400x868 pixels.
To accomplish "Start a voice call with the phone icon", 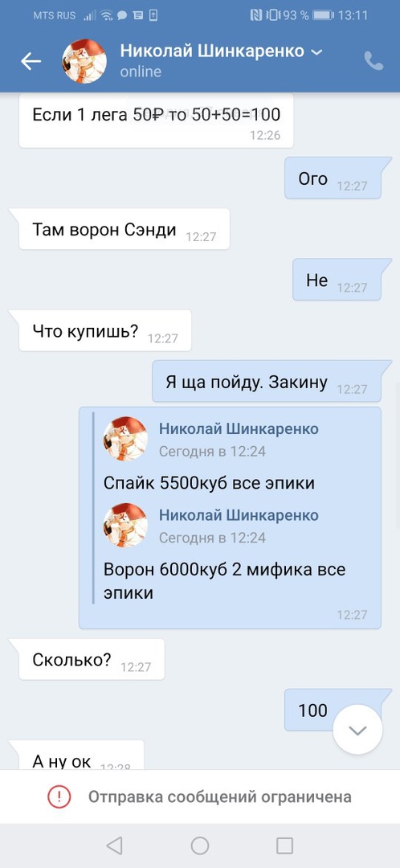I will 374,61.
